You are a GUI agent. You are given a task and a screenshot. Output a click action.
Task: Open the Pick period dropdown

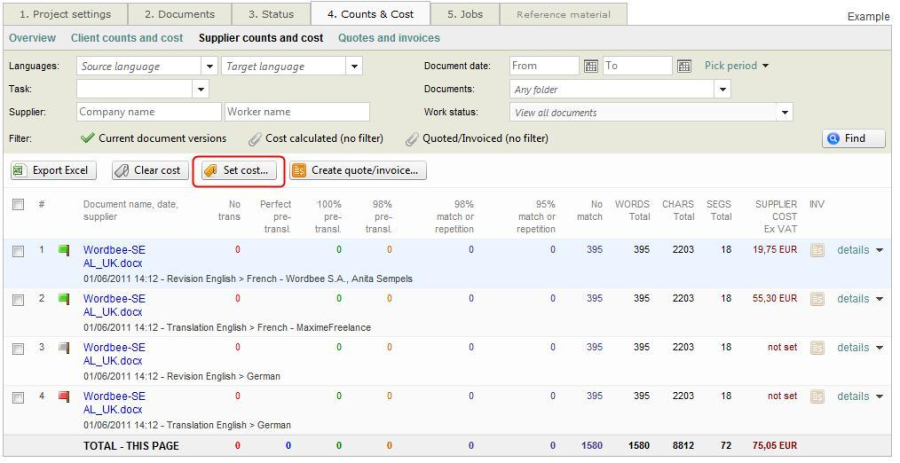(x=736, y=66)
